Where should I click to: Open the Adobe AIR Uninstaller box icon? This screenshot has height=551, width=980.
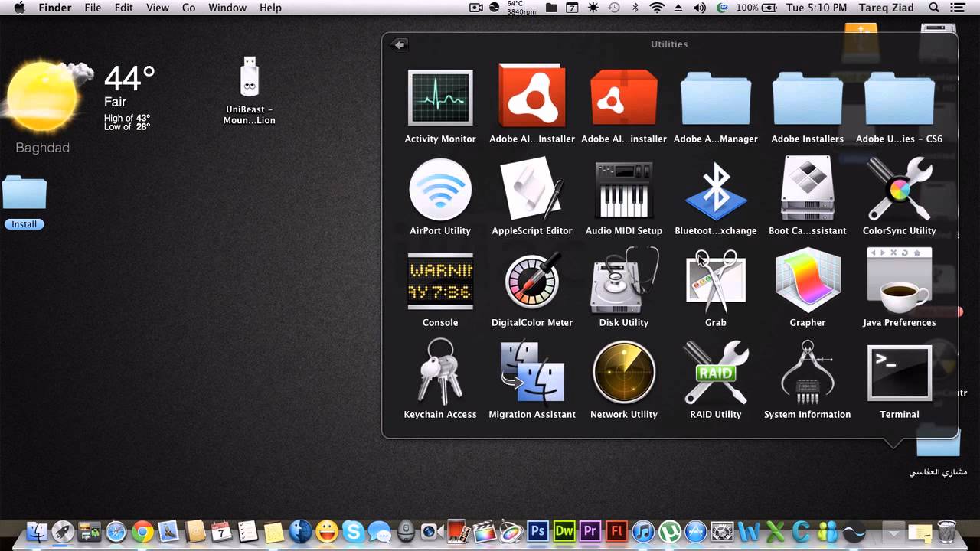coord(624,98)
